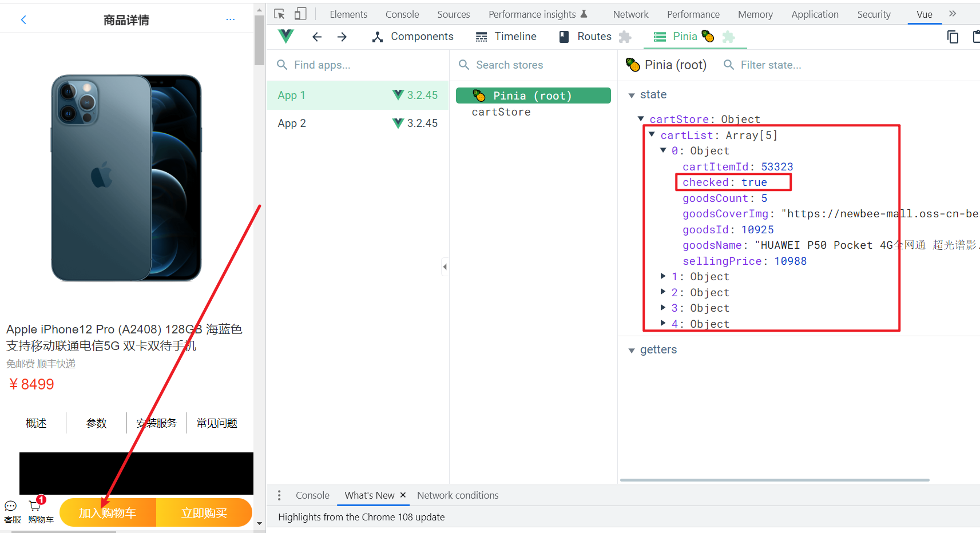Go back in Vue devtools history
This screenshot has height=533, width=980.
point(316,37)
